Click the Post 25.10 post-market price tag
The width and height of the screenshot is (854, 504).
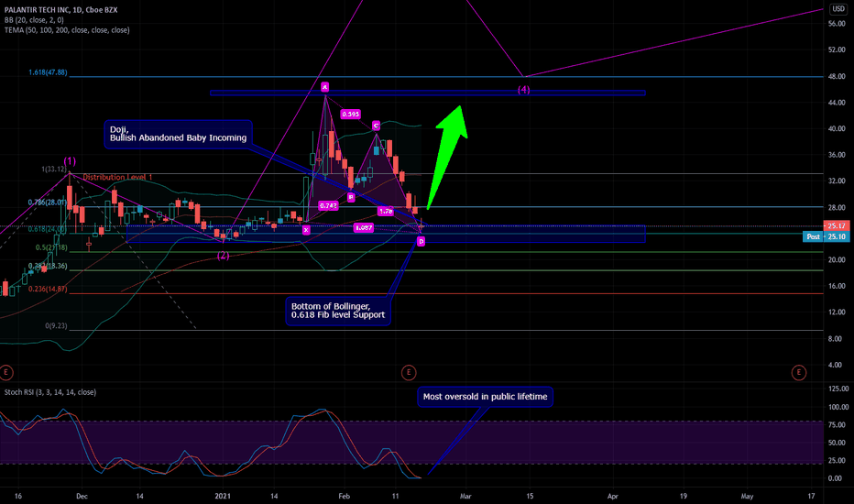pyautogui.click(x=827, y=236)
